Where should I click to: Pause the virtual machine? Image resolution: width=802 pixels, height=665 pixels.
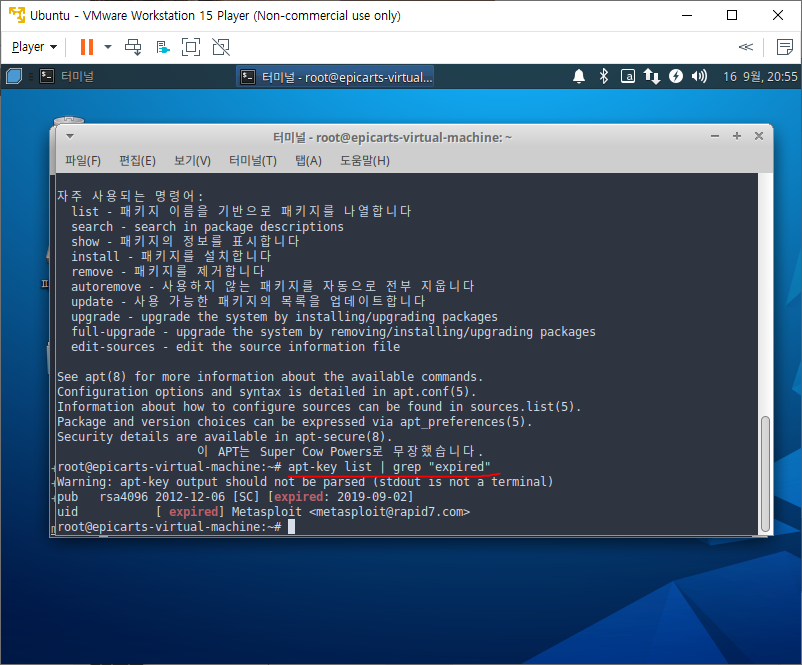[87, 47]
